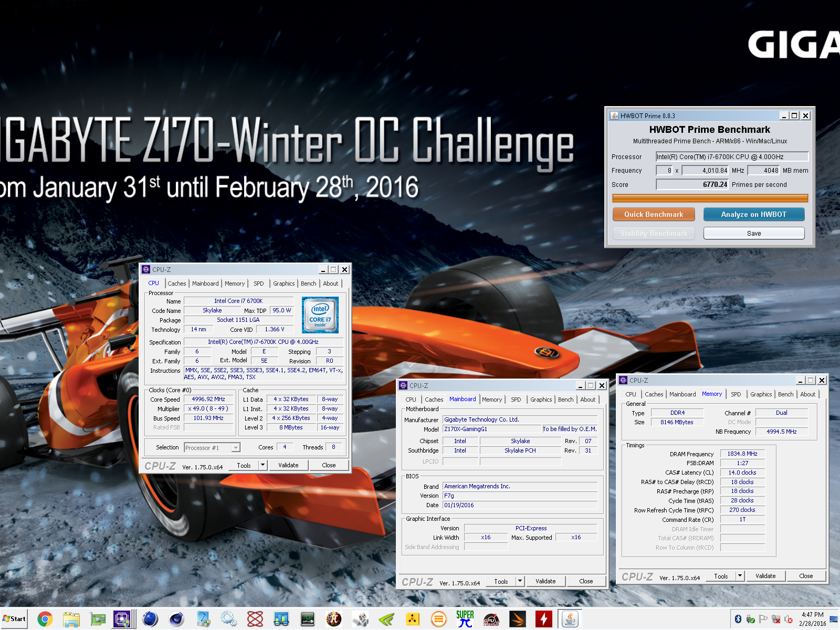Viewport: 840px width, 630px height.
Task: Open Bench tab in CPU-Z Memory window
Action: 786,394
